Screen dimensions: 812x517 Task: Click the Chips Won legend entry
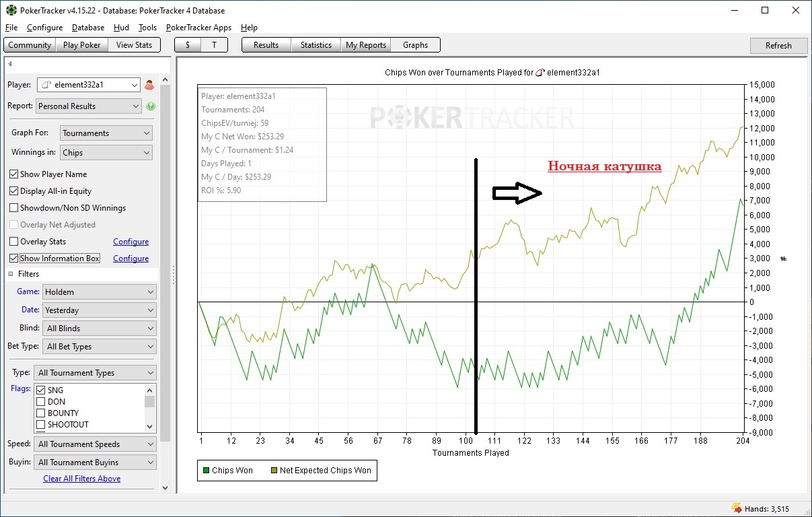point(227,471)
